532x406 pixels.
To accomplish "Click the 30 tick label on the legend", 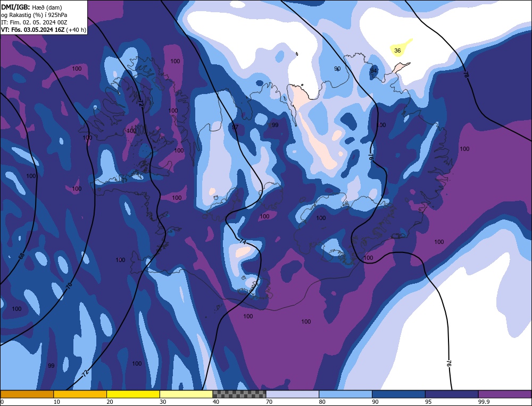I will pyautogui.click(x=163, y=402).
